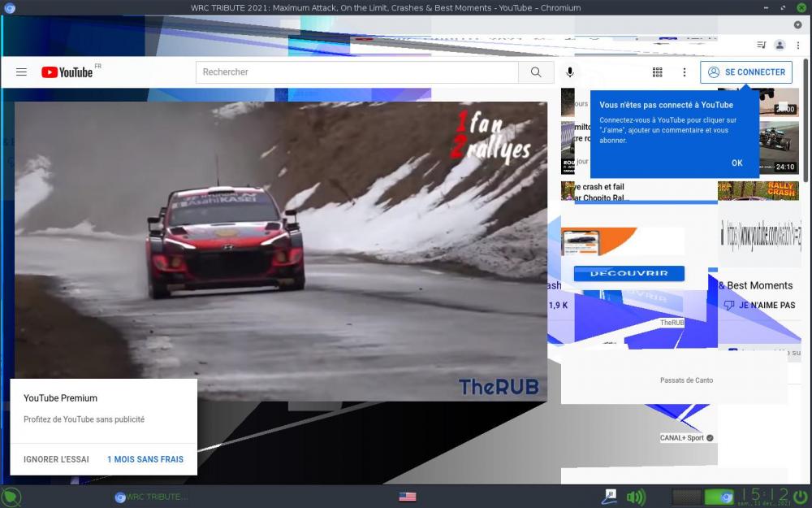Open Chromium profile avatar icon
This screenshot has width=812, height=508.
pyautogui.click(x=780, y=45)
